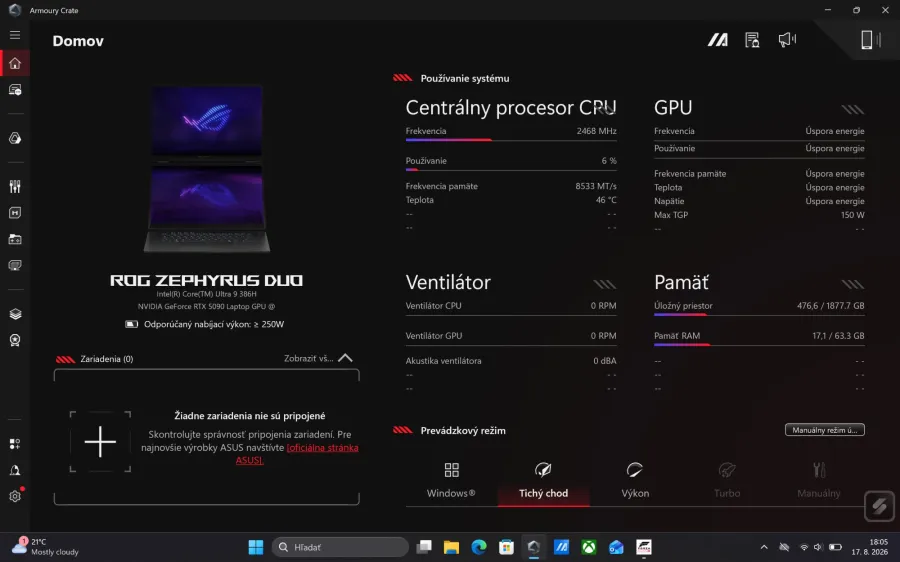Open the Xbox app from the taskbar
The image size is (900, 562).
coord(588,547)
